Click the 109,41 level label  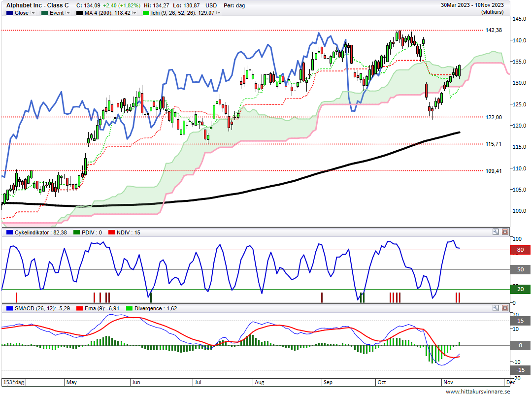point(494,171)
